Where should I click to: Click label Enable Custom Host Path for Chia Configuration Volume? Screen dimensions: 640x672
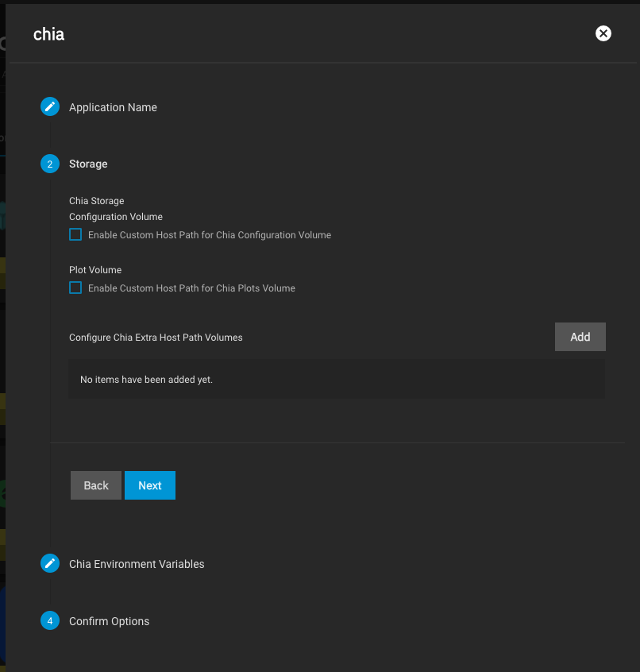pos(210,235)
